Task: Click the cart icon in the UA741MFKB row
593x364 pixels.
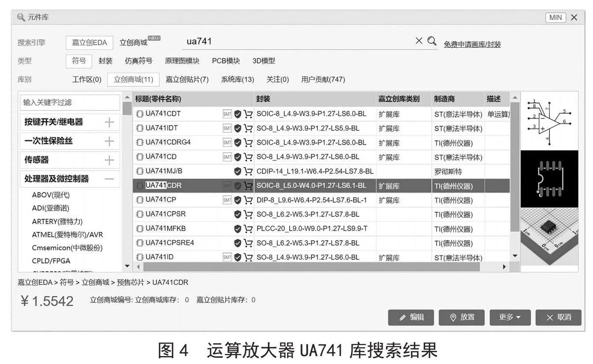Action: 248,229
